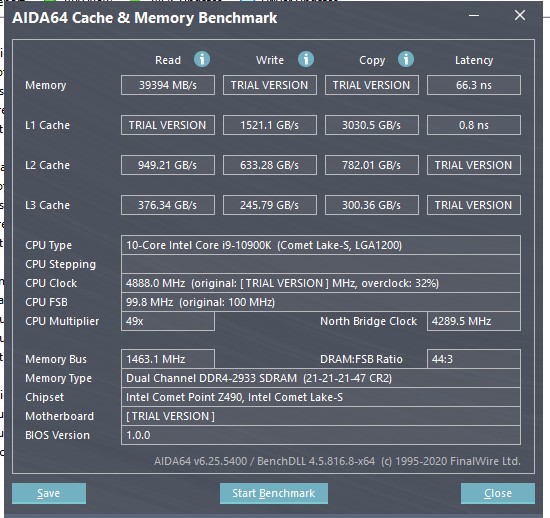This screenshot has height=518, width=550.
Task: Start Benchmark run
Action: point(274,493)
